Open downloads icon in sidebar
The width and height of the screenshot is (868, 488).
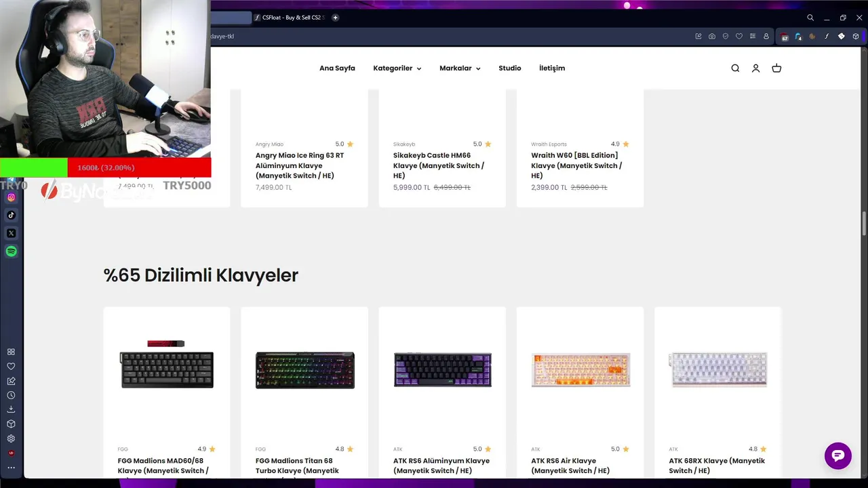(x=11, y=409)
